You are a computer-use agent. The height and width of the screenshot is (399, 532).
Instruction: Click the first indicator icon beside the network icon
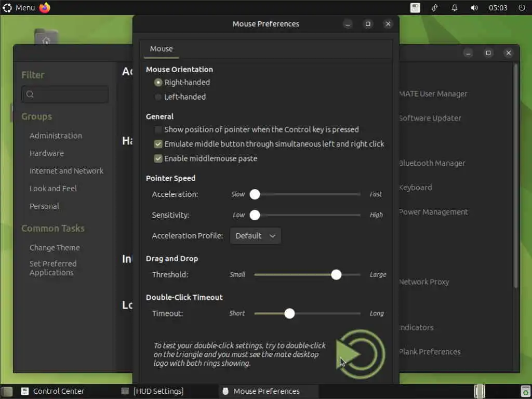coord(415,7)
